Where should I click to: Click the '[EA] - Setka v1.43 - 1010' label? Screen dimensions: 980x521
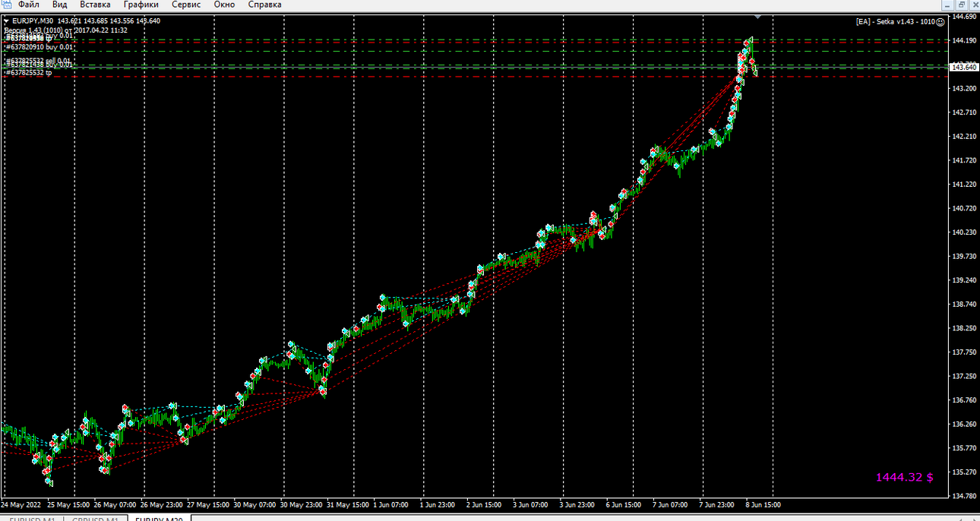tap(895, 22)
